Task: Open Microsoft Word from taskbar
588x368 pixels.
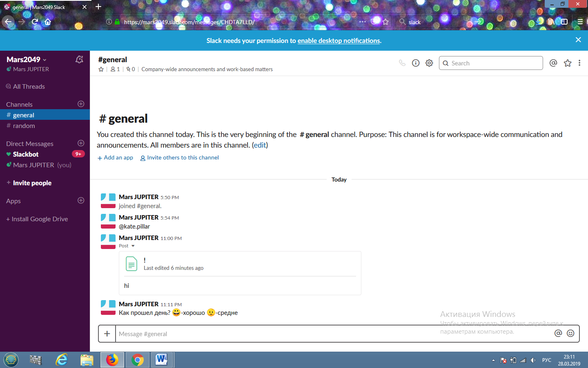Action: (162, 360)
